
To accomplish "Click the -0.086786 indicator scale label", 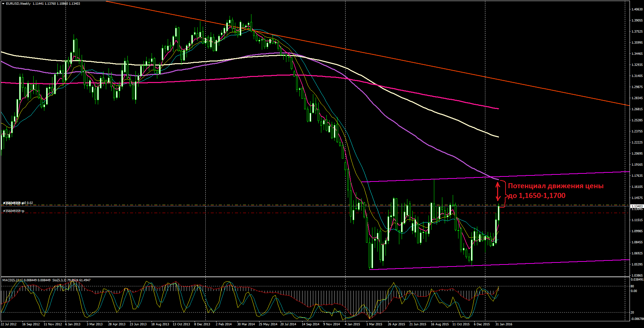I will 637,319.
